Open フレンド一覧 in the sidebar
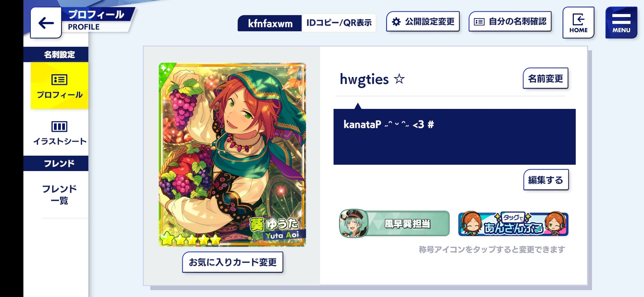The image size is (644, 297). (x=59, y=194)
